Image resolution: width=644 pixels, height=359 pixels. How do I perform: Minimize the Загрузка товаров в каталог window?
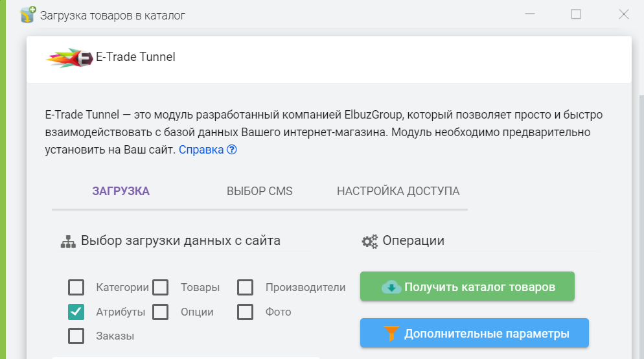pos(529,14)
